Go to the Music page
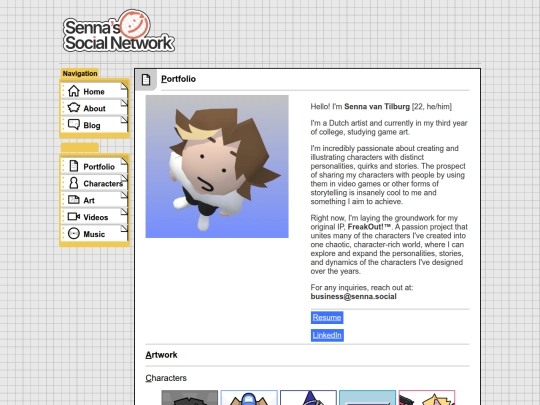 (x=94, y=233)
